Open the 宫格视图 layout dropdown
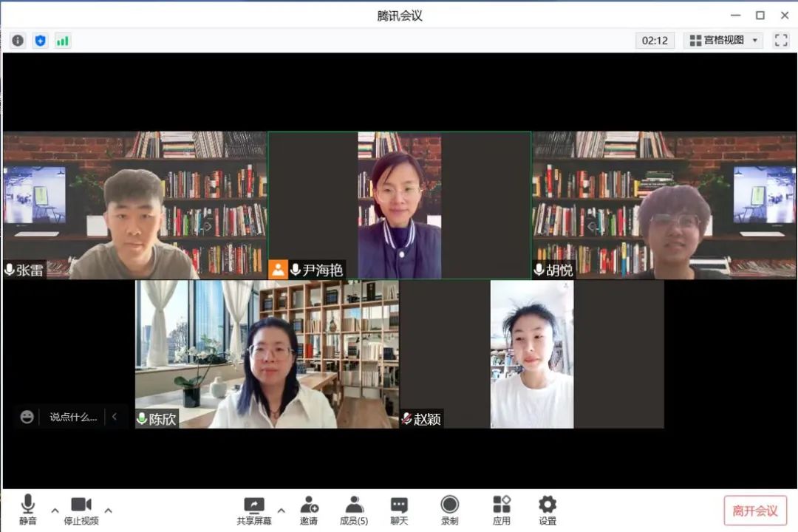 [x=723, y=40]
